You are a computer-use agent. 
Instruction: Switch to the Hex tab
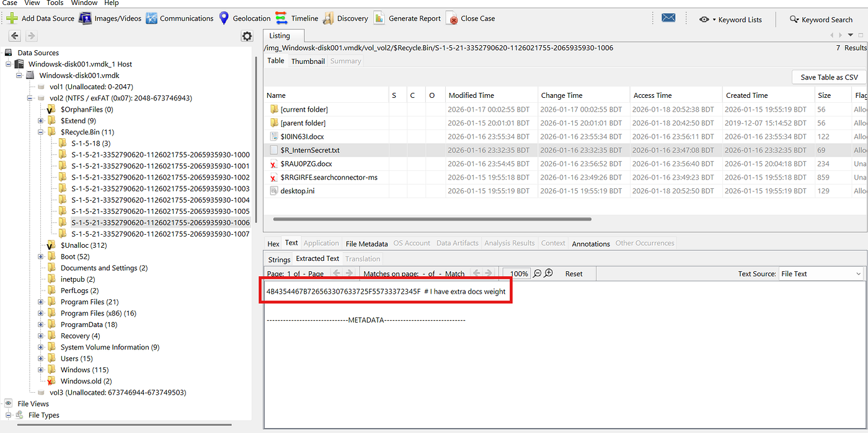pos(273,243)
